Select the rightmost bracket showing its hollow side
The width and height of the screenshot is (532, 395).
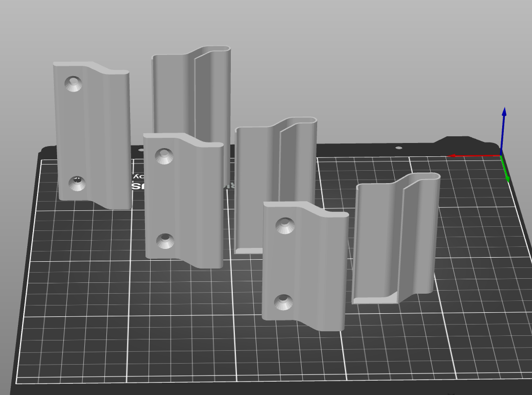(x=396, y=239)
